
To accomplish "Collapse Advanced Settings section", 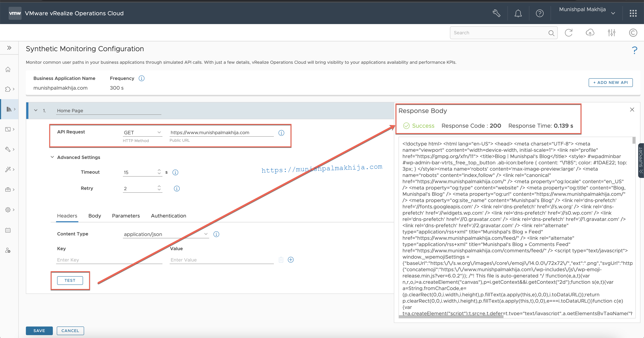I will coord(52,157).
